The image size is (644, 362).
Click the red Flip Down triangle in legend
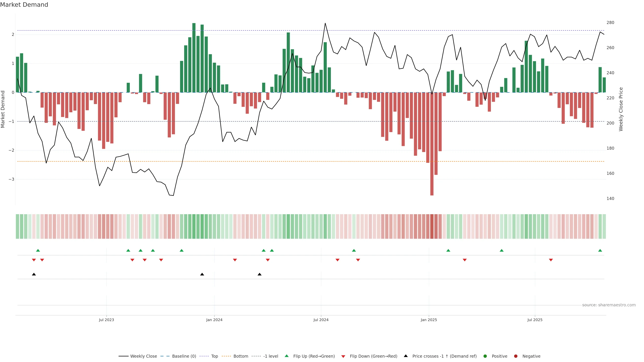343,356
